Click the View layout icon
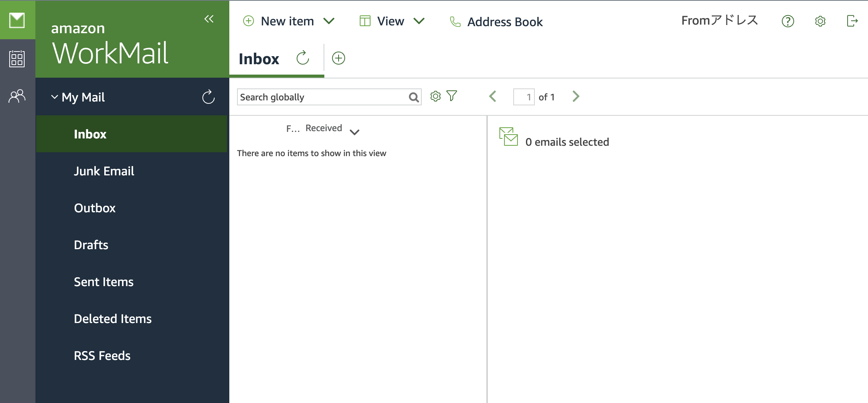 365,21
